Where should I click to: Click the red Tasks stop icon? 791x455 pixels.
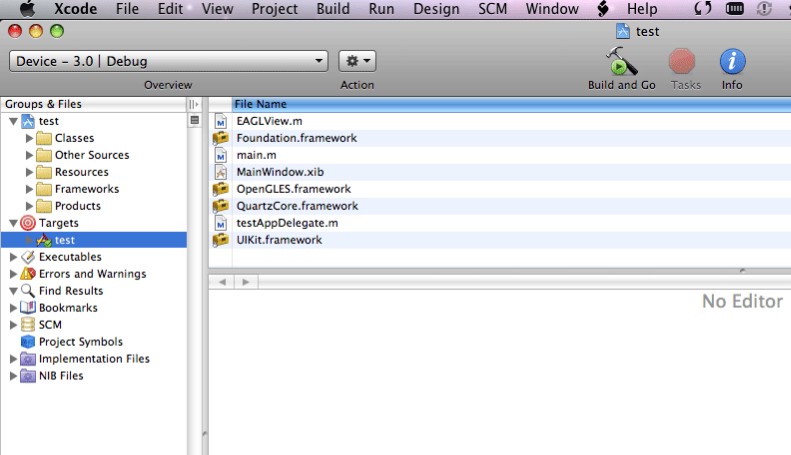click(682, 62)
